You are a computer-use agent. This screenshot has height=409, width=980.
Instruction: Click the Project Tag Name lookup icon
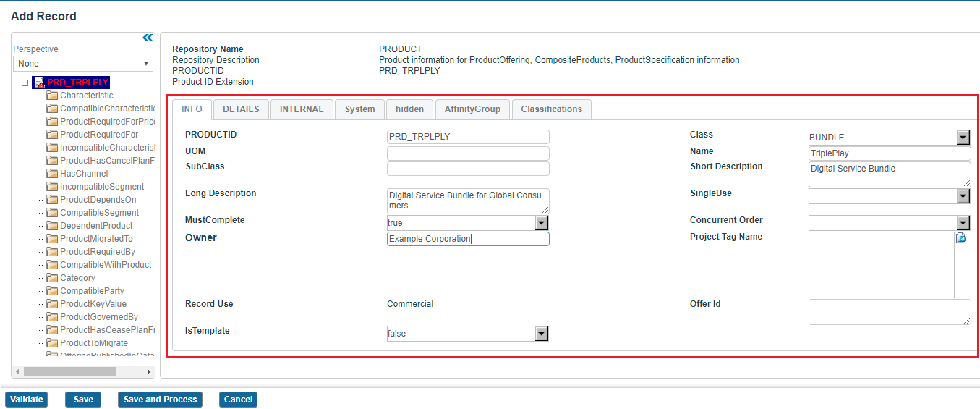[x=961, y=238]
